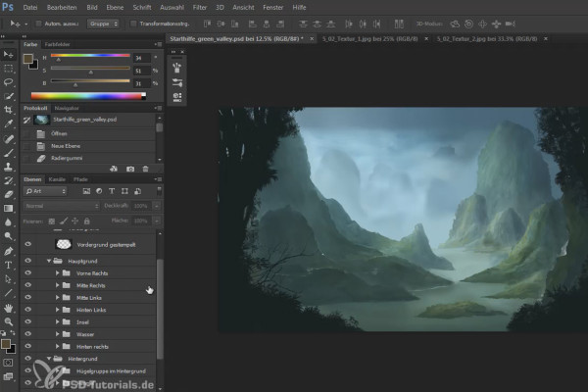Image resolution: width=588 pixels, height=392 pixels.
Task: Hide the Mitte Links group
Action: [x=28, y=298]
